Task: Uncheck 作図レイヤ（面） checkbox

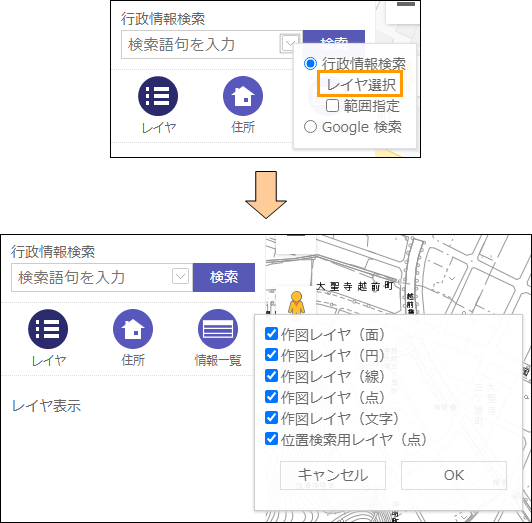Action: [271, 334]
